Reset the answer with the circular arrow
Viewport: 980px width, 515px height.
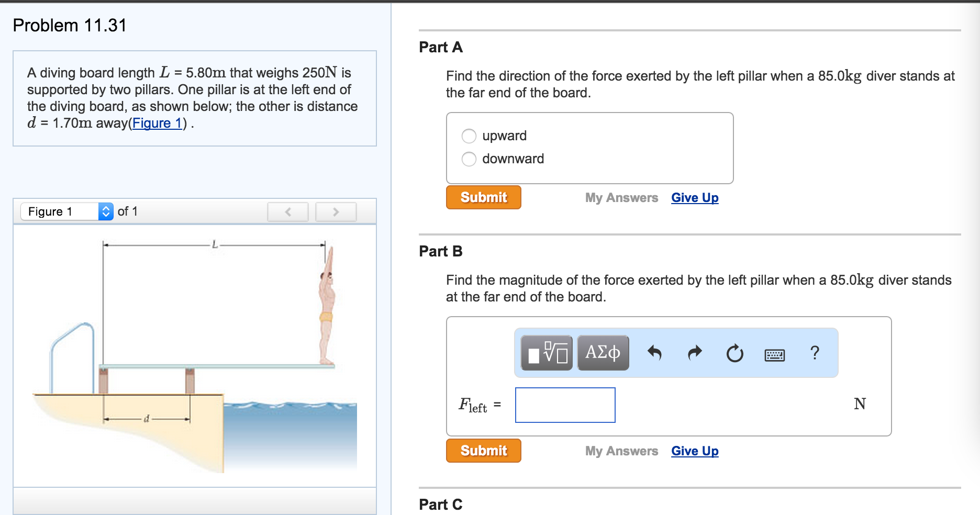(x=734, y=353)
